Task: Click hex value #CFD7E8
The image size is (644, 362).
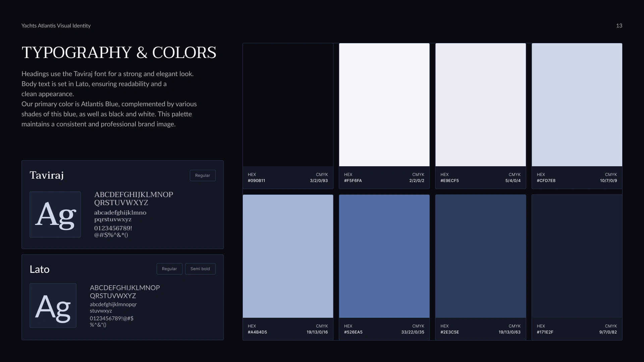Action: point(546,181)
